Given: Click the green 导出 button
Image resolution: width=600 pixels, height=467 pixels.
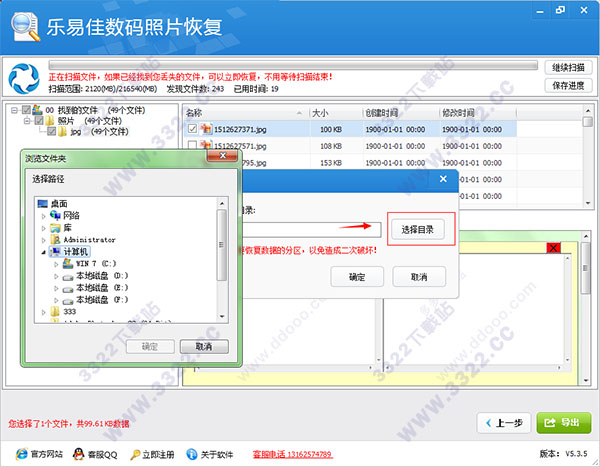Looking at the screenshot, I should tap(564, 423).
